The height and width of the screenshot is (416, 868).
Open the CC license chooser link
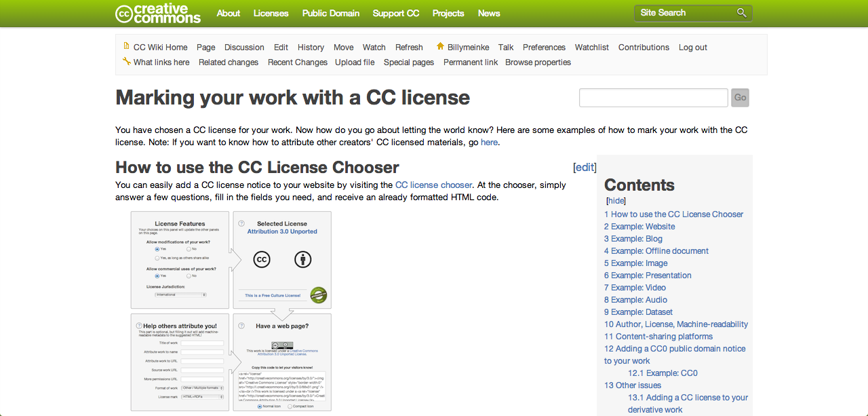[x=433, y=185]
